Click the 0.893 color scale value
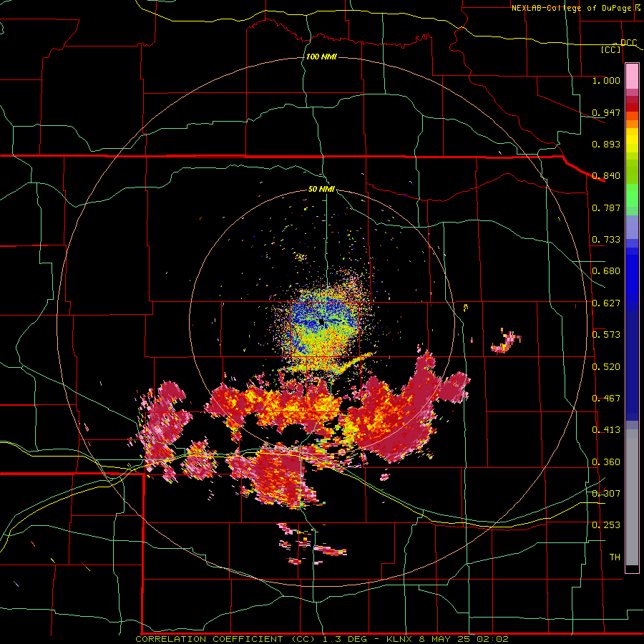 pyautogui.click(x=606, y=144)
